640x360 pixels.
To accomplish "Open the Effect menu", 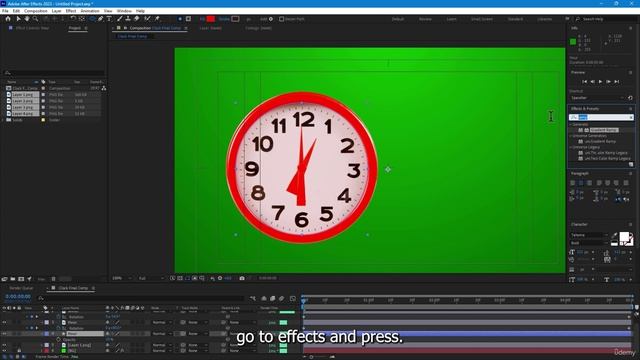I will click(71, 11).
